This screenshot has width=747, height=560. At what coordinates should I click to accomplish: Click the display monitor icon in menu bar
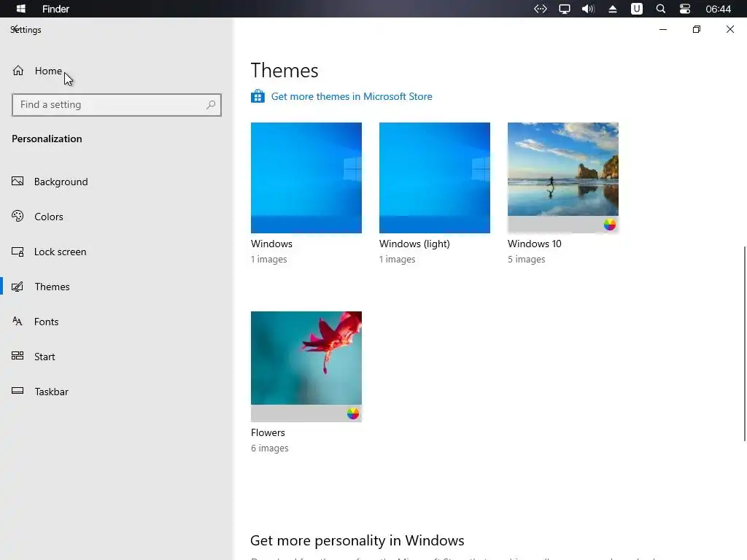565,9
